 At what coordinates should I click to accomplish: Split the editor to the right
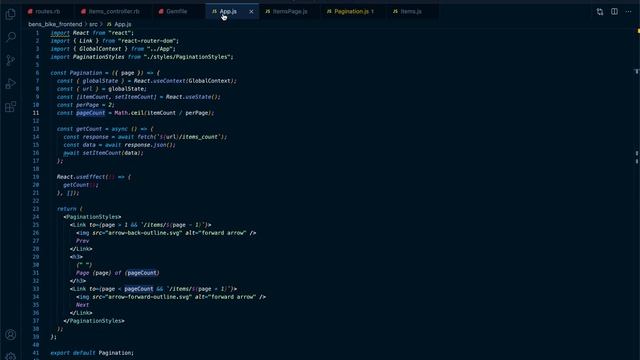[614, 11]
